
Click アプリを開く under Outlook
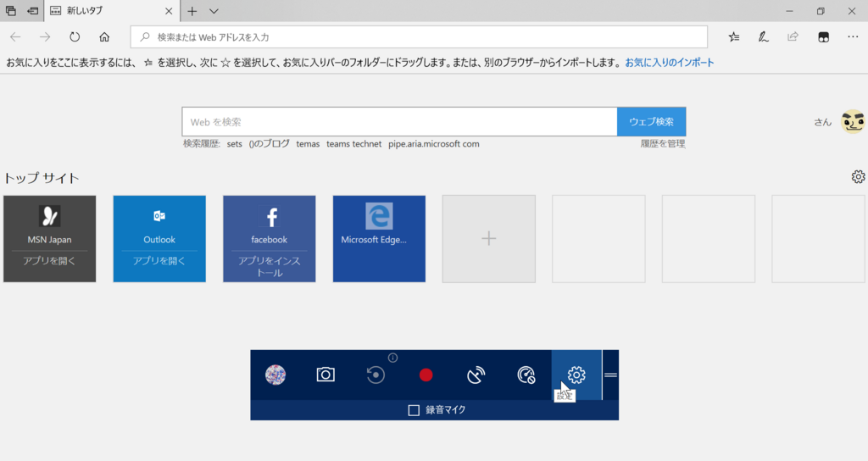pyautogui.click(x=159, y=261)
